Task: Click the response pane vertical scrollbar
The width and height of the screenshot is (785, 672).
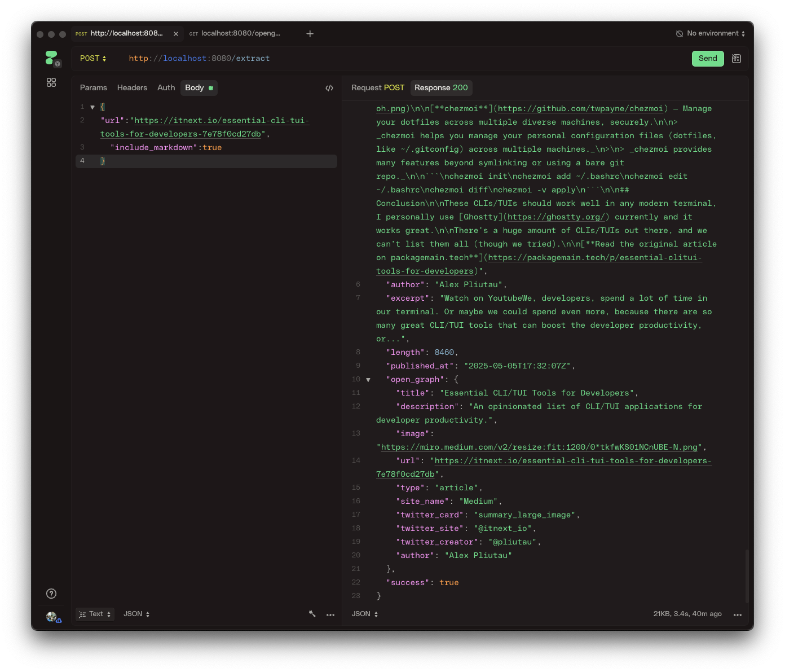Action: click(x=747, y=576)
